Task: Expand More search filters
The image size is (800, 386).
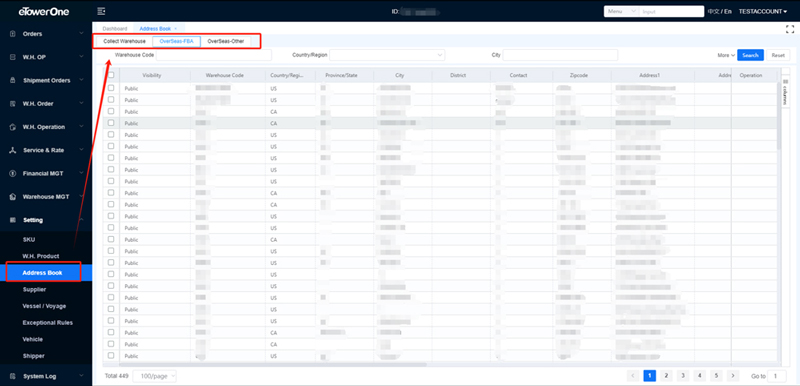Action: [x=726, y=55]
